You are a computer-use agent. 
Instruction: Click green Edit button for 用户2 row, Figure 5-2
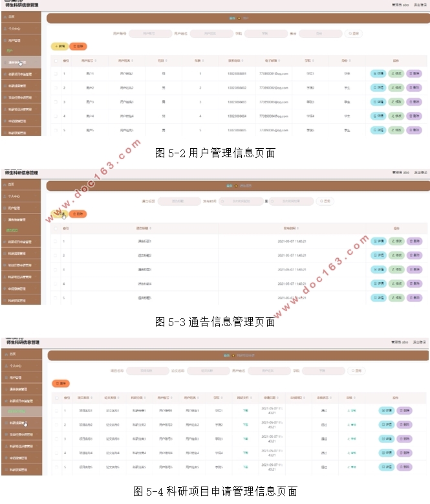(396, 88)
